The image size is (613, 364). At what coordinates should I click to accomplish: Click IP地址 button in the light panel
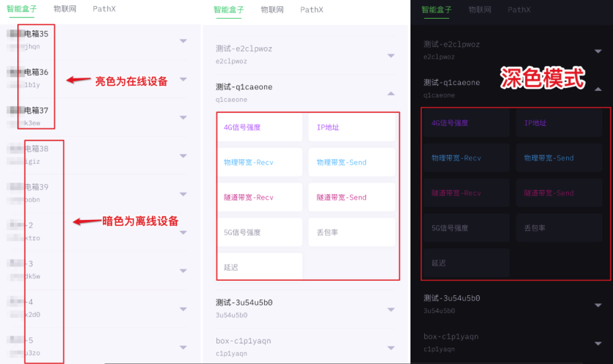coord(351,128)
